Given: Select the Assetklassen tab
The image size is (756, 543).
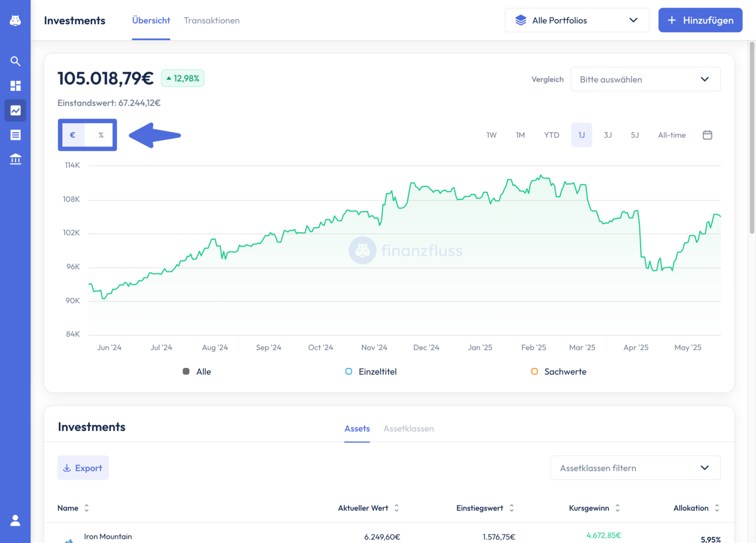Looking at the screenshot, I should tap(409, 428).
